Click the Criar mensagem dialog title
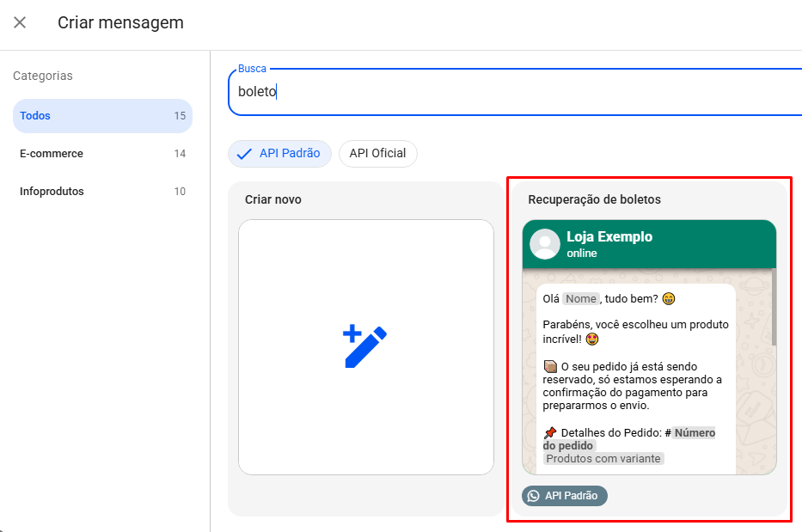The width and height of the screenshot is (802, 532). click(x=120, y=22)
